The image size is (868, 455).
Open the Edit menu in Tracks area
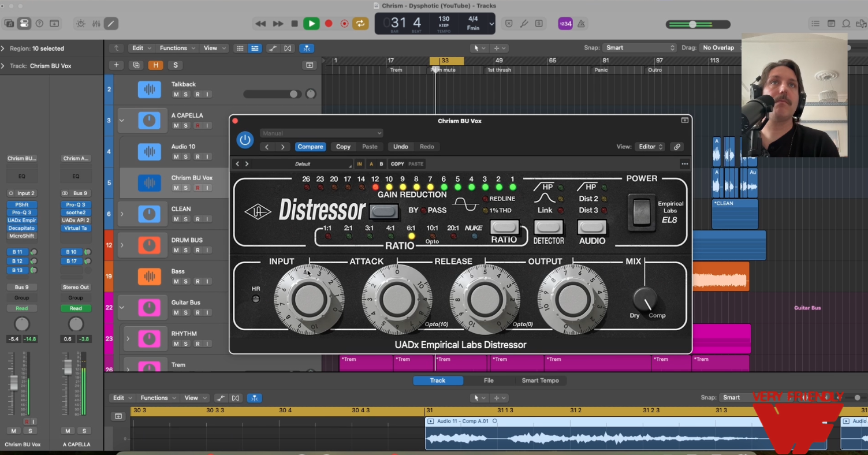coord(141,48)
